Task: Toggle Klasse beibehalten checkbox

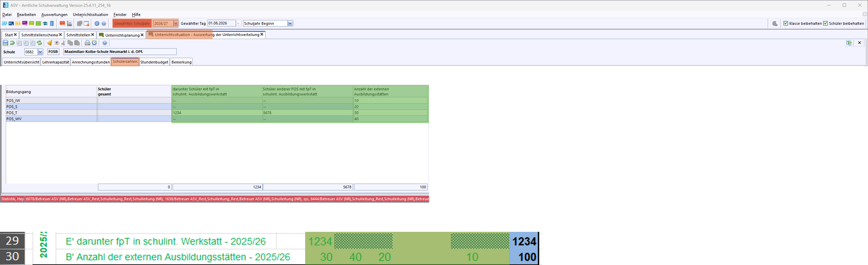Action: pos(786,23)
